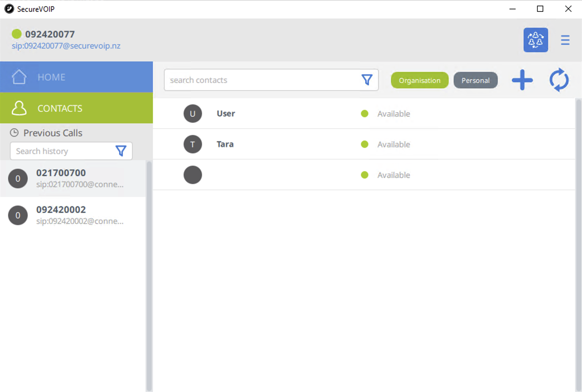Click the unnamed contact's Available status
Screen dimensions: 582x392
[x=394, y=175]
